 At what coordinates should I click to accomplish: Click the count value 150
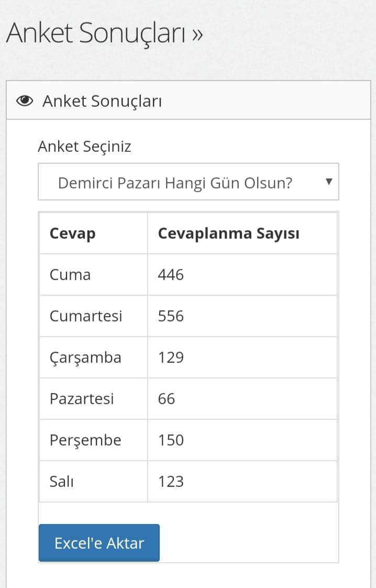[171, 440]
